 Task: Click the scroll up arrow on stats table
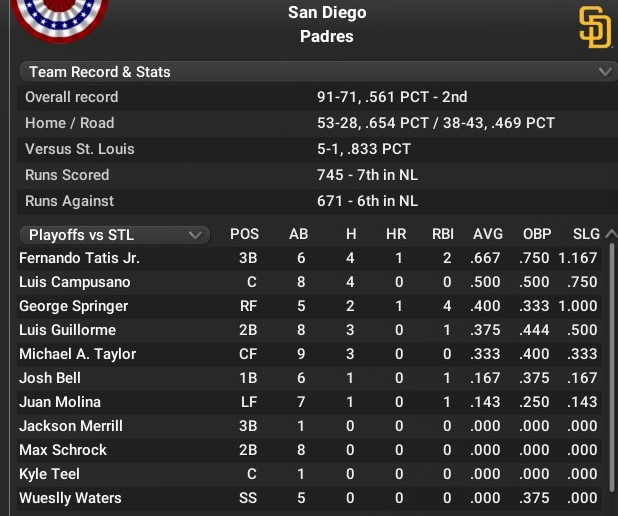(x=611, y=234)
